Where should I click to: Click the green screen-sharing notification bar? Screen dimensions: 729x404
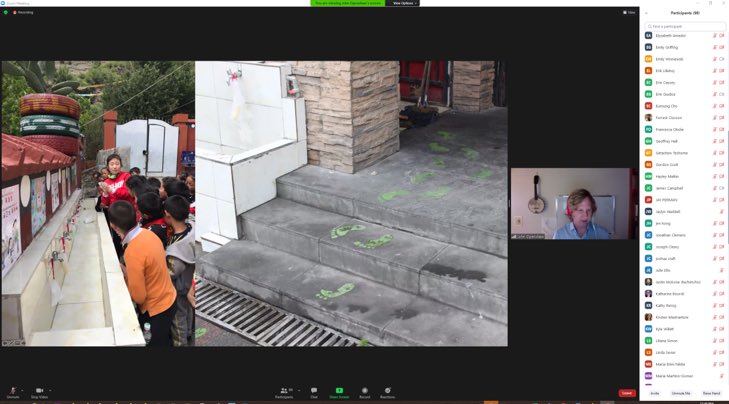(348, 3)
